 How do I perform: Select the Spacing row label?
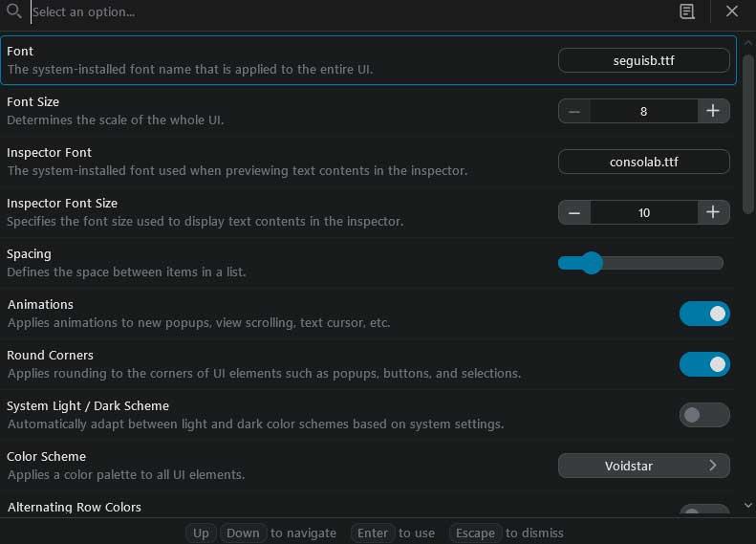pyautogui.click(x=29, y=254)
